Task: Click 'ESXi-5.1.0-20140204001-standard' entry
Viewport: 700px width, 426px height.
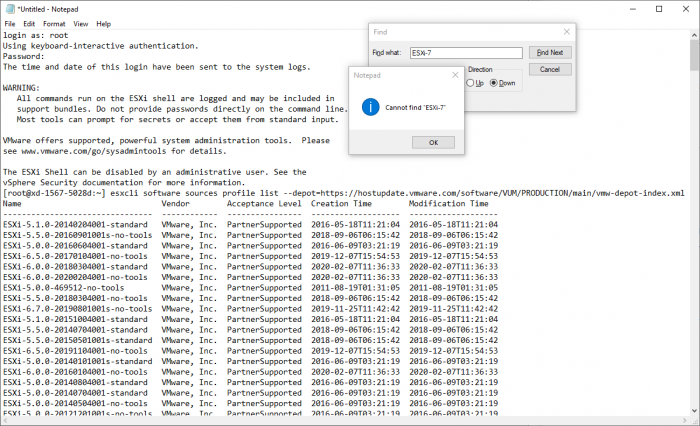Action: coord(75,225)
